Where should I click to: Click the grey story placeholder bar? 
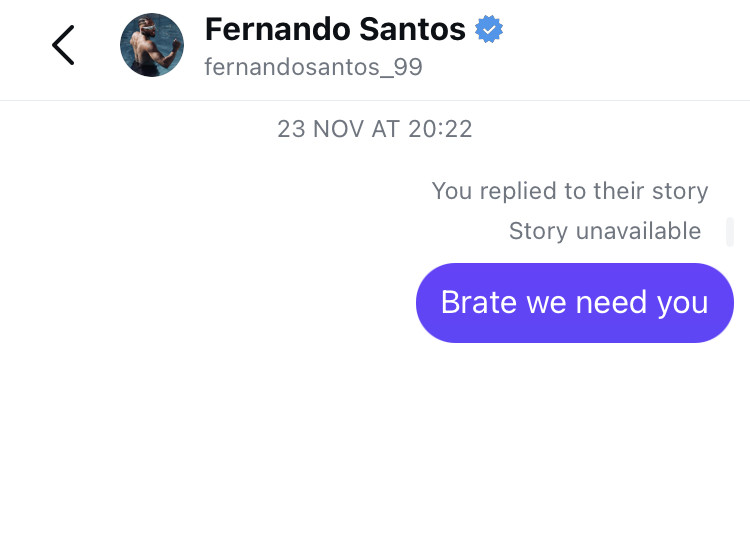coord(729,231)
